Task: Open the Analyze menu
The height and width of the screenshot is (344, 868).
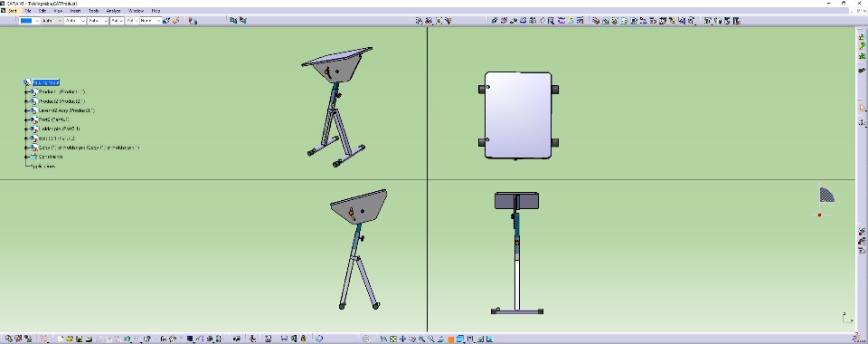Action: coord(114,11)
